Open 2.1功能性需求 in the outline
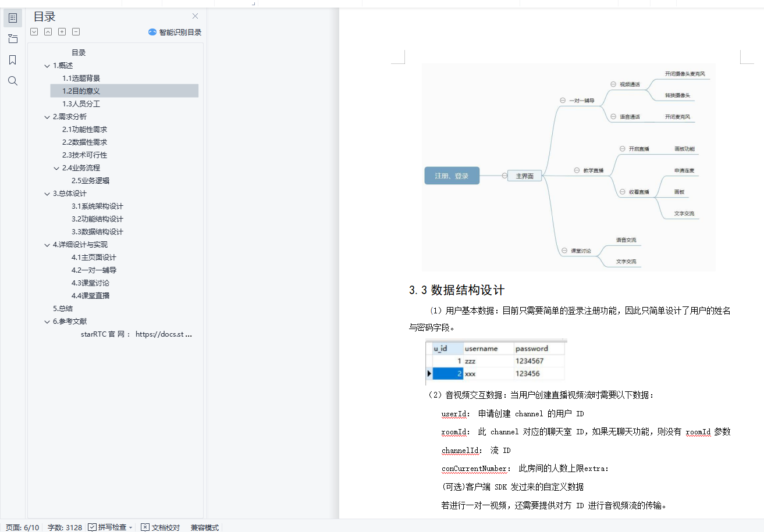Image resolution: width=764 pixels, height=532 pixels. click(x=85, y=129)
